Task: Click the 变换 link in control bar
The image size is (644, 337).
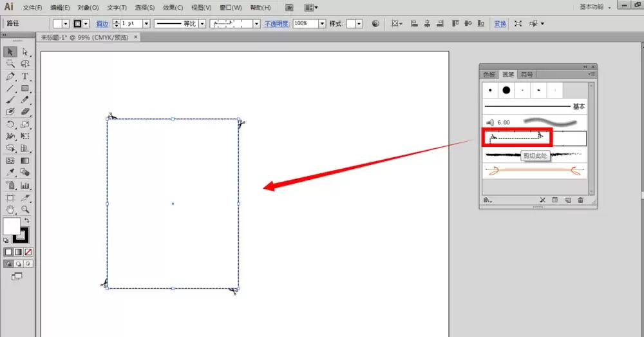Action: point(500,24)
